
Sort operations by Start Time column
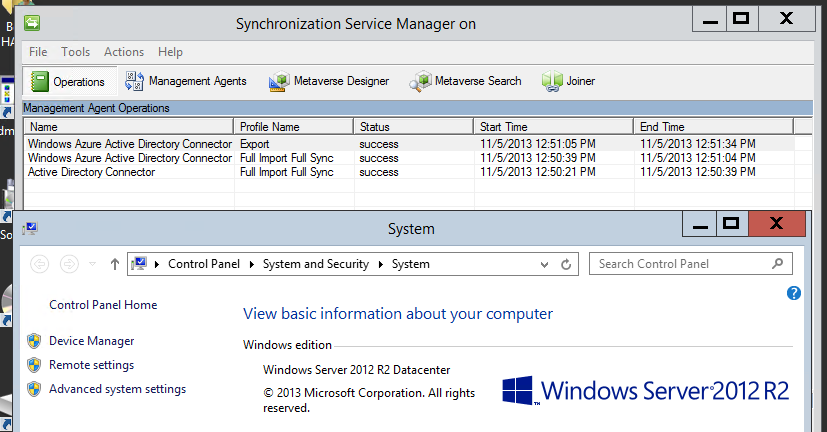click(553, 127)
